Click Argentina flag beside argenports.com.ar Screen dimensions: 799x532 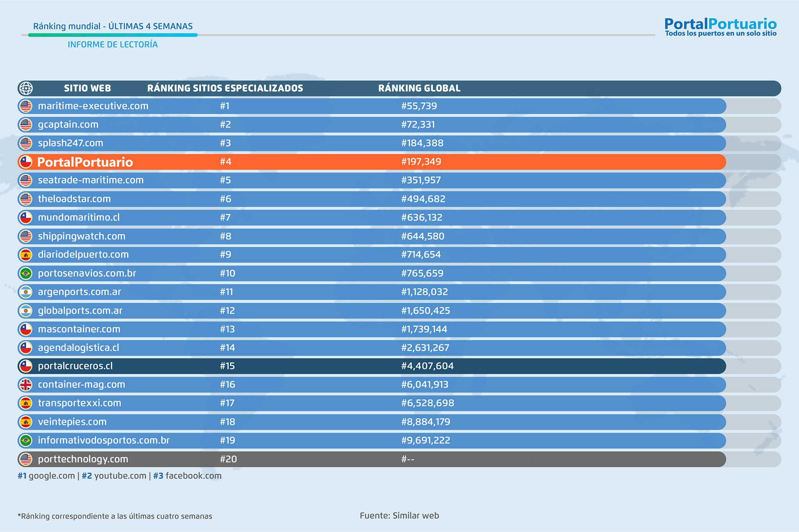point(26,292)
